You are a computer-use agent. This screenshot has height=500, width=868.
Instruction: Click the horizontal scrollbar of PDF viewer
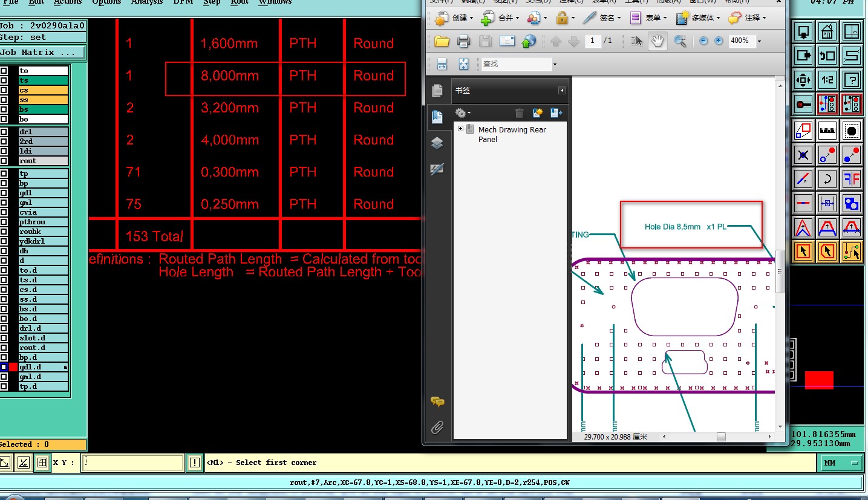click(x=717, y=437)
